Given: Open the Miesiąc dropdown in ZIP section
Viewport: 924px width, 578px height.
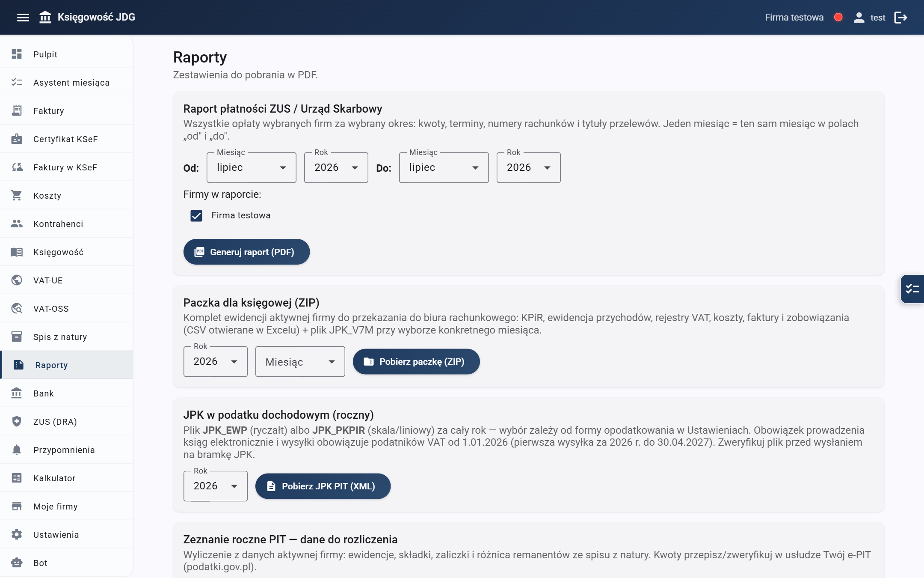Looking at the screenshot, I should (300, 362).
